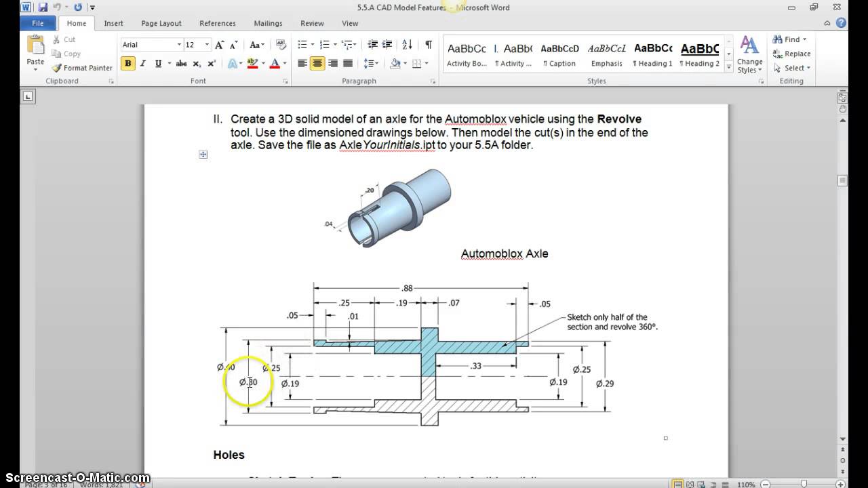Switch to the Insert tab
Image resolution: width=868 pixels, height=488 pixels.
tap(113, 23)
